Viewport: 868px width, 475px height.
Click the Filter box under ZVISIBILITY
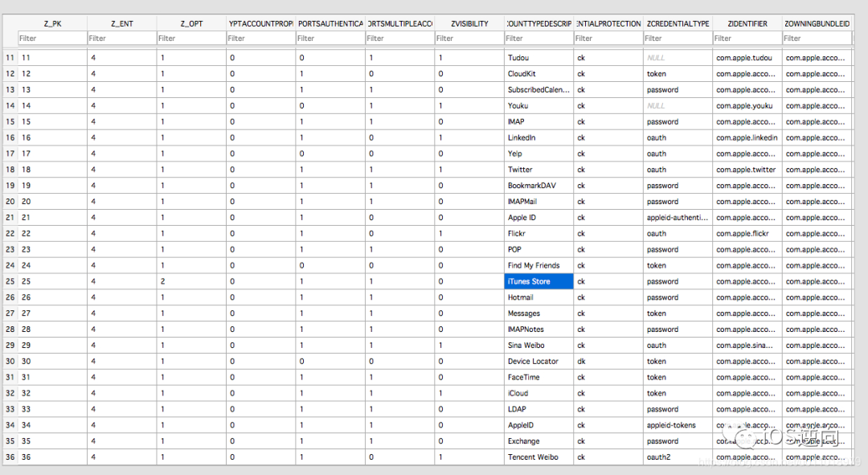(469, 39)
